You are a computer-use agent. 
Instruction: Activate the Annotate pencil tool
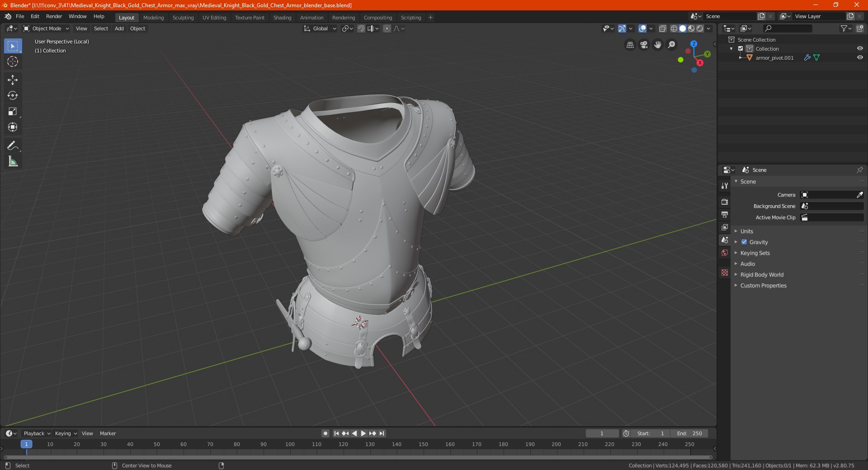(13, 146)
